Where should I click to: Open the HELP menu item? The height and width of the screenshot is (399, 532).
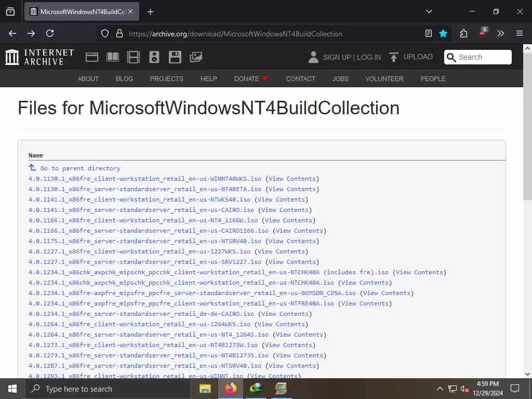[x=209, y=79]
